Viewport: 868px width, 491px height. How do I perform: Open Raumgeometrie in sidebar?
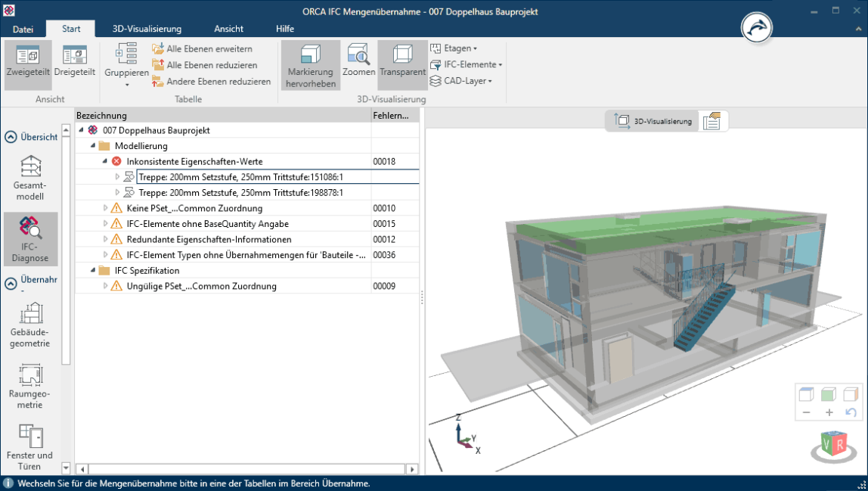[x=30, y=387]
